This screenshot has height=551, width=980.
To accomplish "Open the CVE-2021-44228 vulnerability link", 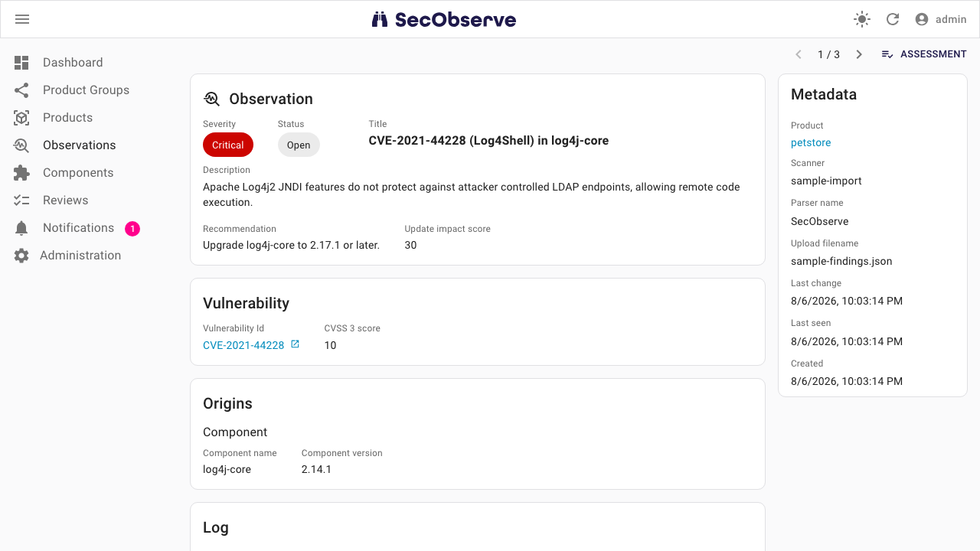I will [x=243, y=345].
